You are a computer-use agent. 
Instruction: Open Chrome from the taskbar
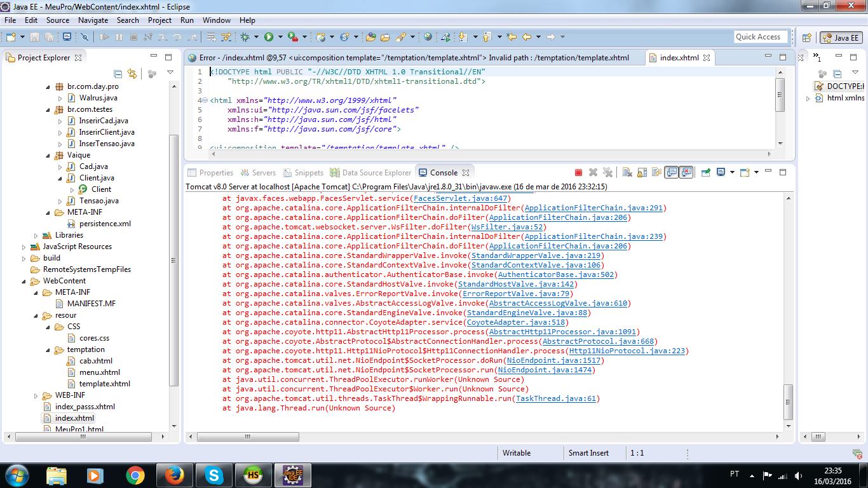pyautogui.click(x=135, y=475)
